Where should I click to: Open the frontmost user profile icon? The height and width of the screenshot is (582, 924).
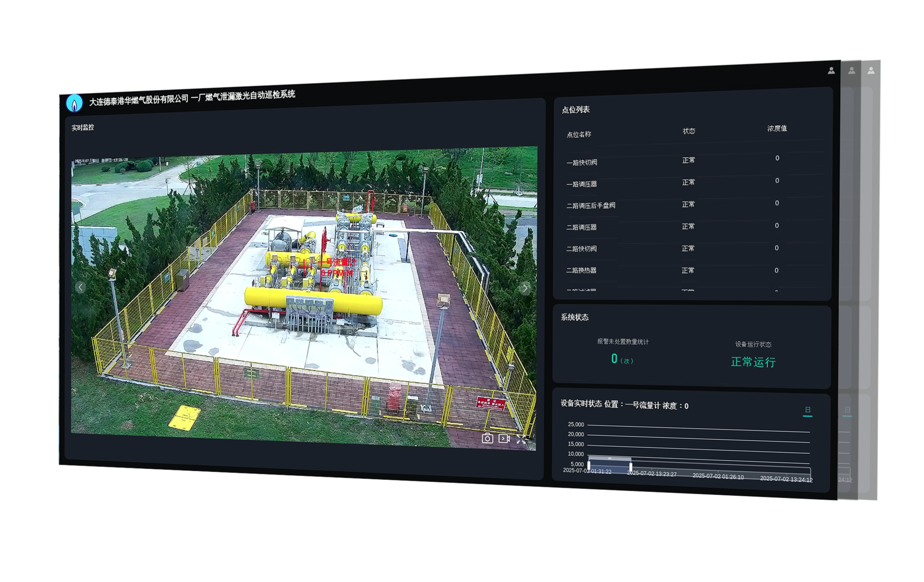tap(831, 71)
